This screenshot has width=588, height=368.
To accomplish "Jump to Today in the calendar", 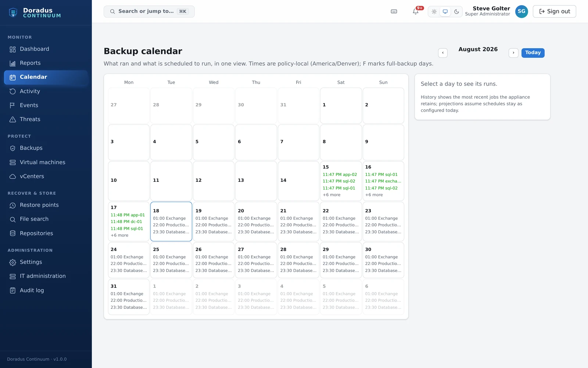I will tap(533, 53).
